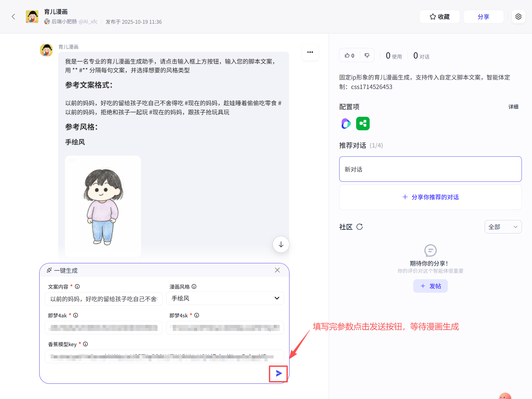Click info icon next to 即梦4ak

(76, 315)
